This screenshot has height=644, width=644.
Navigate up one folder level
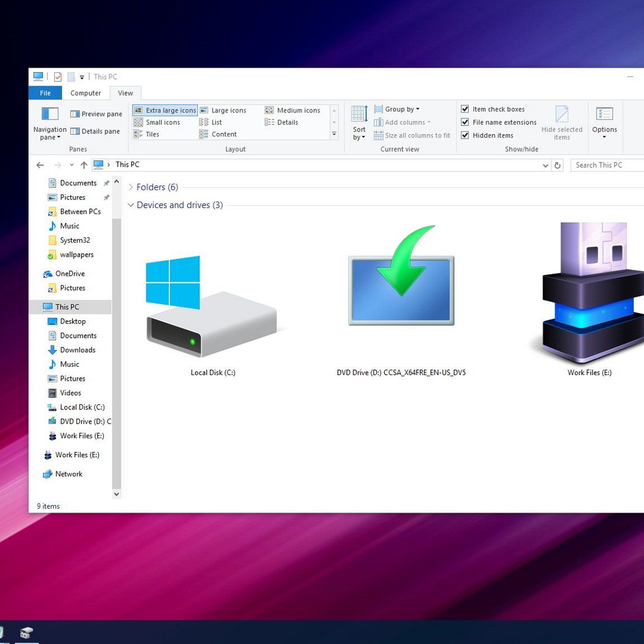(x=83, y=164)
